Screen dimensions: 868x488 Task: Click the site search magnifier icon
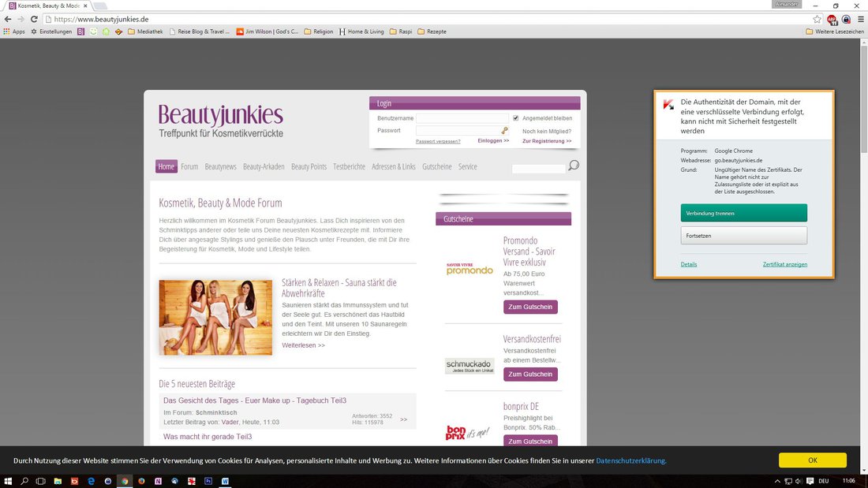point(574,166)
